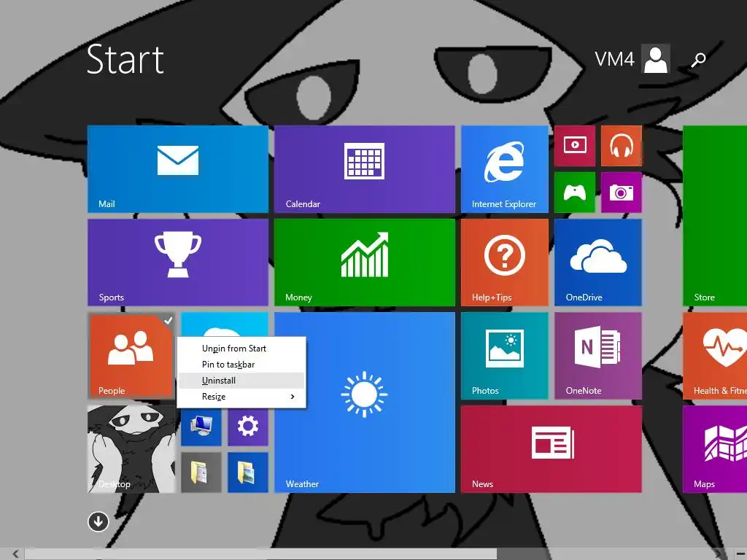The height and width of the screenshot is (560, 747).
Task: Open the PC Settings gear tile
Action: 248,427
